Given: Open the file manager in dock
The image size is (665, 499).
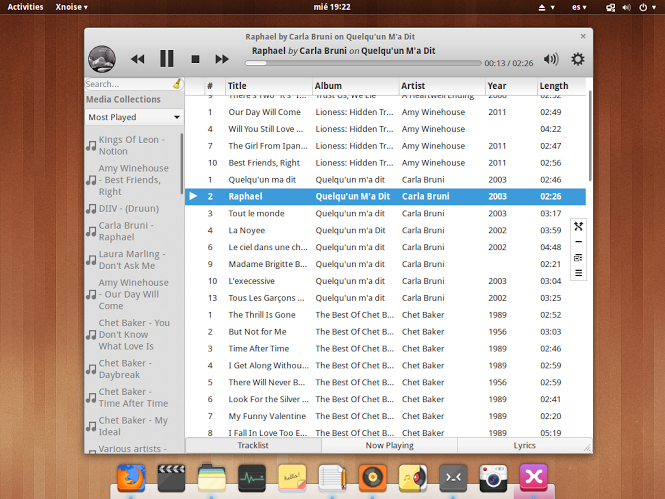Looking at the screenshot, I should click(212, 478).
